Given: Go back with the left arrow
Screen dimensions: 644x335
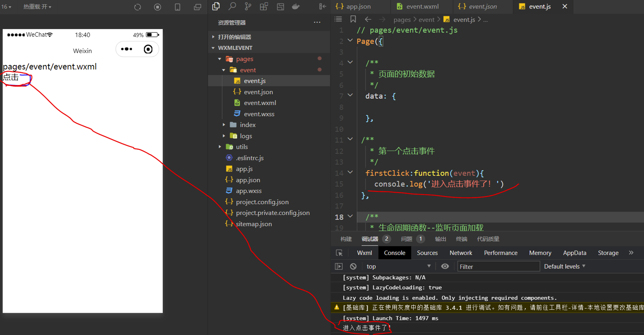Looking at the screenshot, I should coord(368,19).
